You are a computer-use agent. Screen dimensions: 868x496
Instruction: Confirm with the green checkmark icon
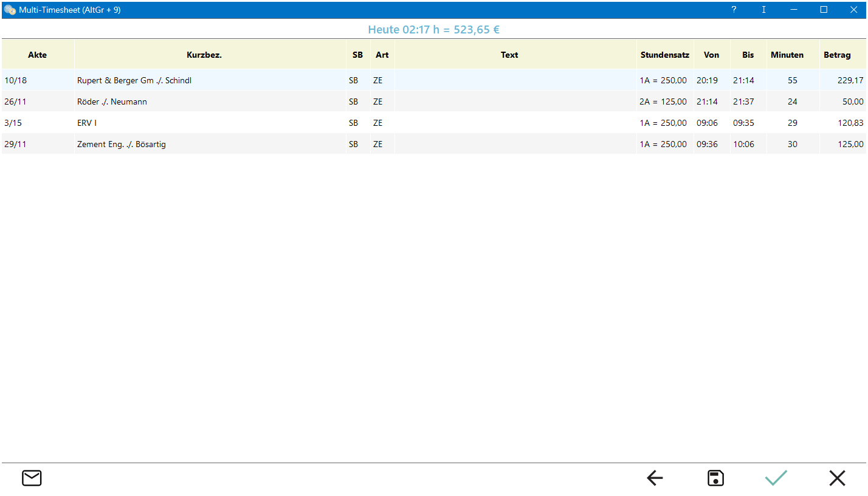click(776, 478)
